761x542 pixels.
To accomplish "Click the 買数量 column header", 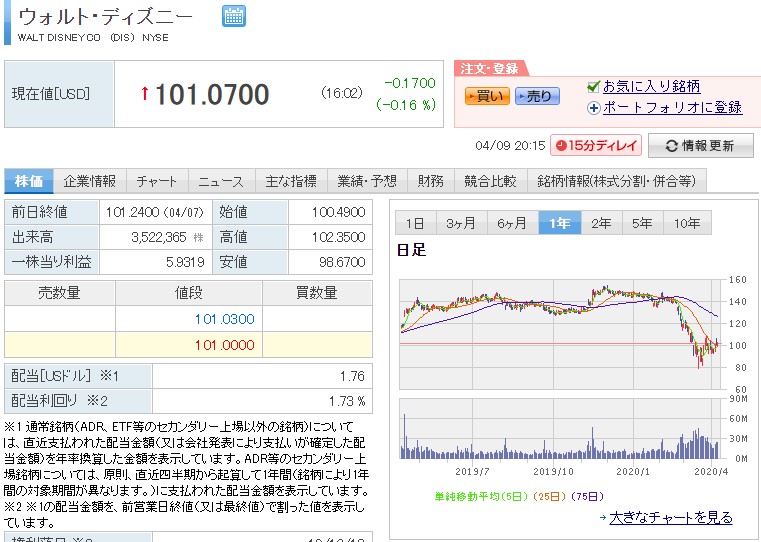I will click(x=317, y=293).
